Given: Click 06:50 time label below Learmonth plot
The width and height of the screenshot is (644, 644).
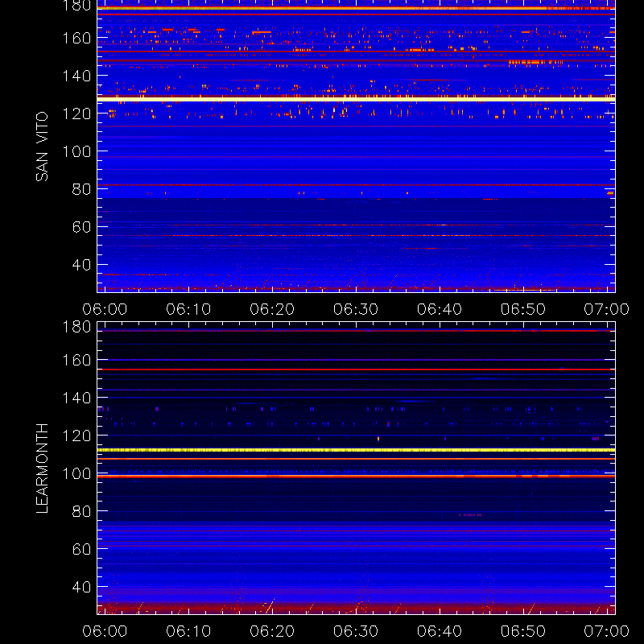Looking at the screenshot, I should (523, 631).
